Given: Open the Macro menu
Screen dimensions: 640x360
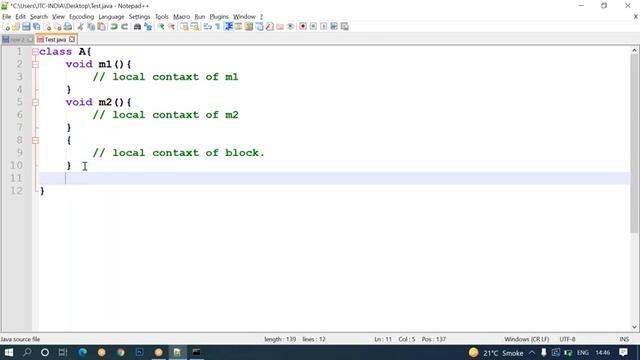Looking at the screenshot, I should pos(182,17).
